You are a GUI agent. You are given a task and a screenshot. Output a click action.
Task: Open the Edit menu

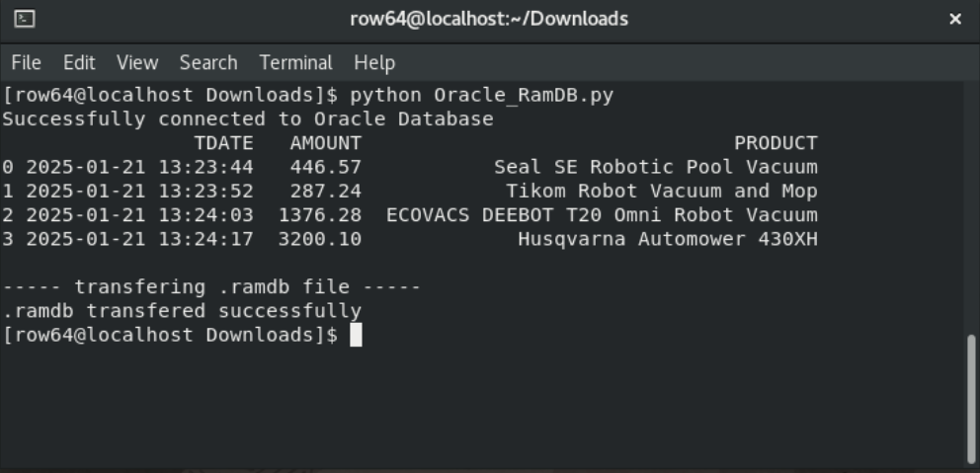pos(79,62)
